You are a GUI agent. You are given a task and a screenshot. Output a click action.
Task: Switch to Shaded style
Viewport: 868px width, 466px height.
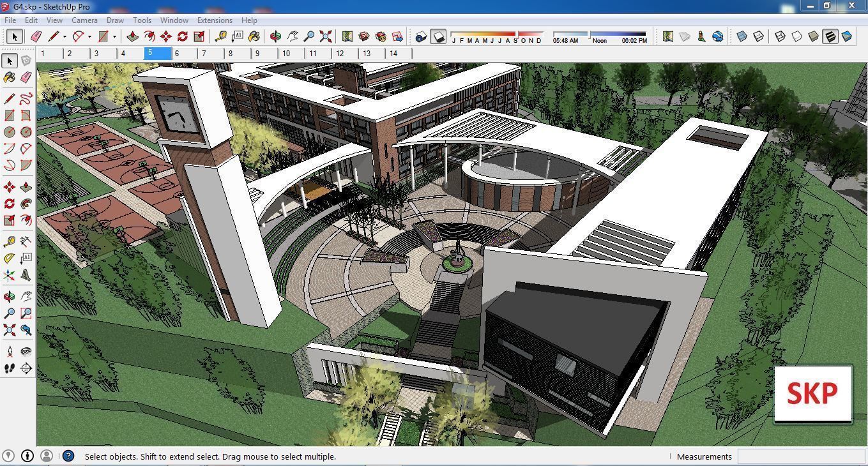(814, 36)
